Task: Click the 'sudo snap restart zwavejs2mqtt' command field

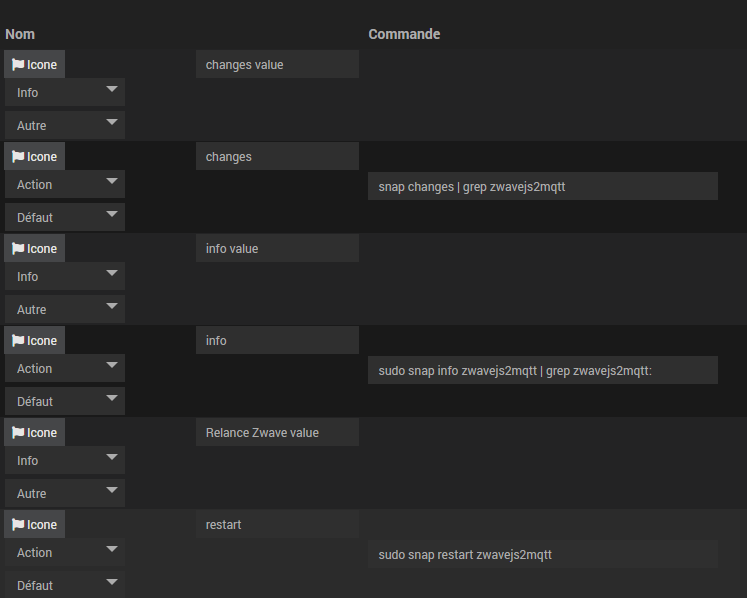Action: pyautogui.click(x=543, y=554)
